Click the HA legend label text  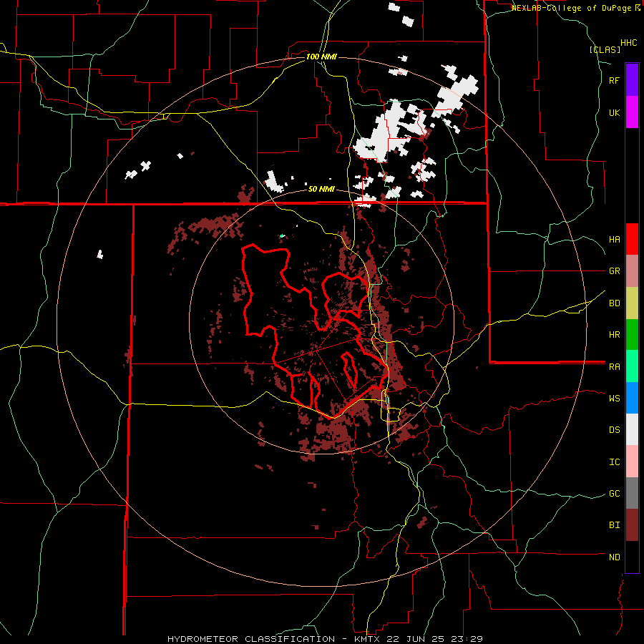pos(615,240)
